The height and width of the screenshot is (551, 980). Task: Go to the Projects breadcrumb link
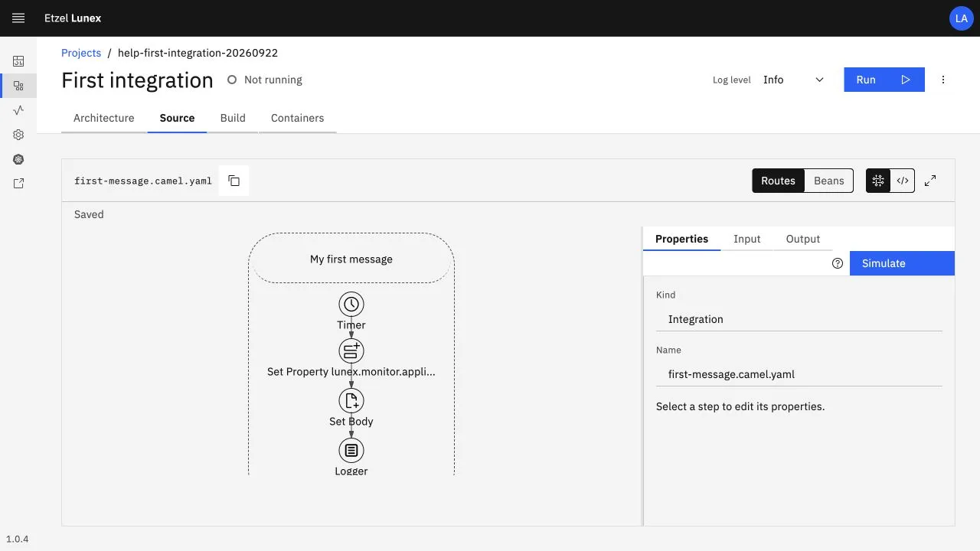point(81,53)
